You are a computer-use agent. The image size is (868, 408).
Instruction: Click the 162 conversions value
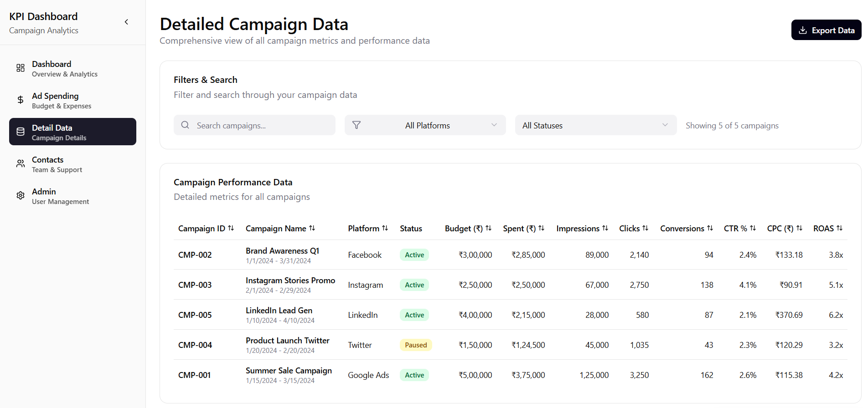707,375
